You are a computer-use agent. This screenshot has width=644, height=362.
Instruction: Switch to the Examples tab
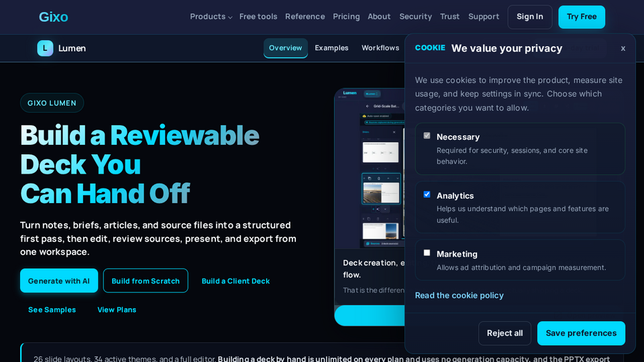pyautogui.click(x=331, y=48)
